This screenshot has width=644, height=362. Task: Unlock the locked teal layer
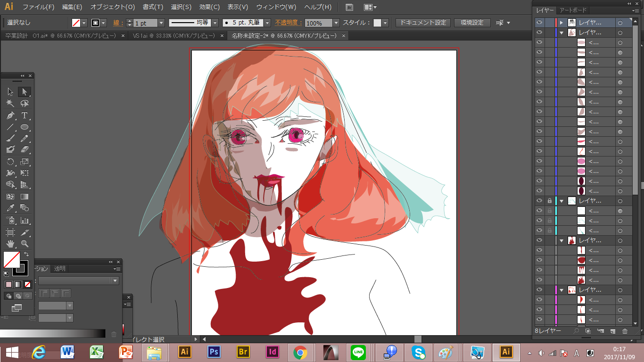point(550,201)
